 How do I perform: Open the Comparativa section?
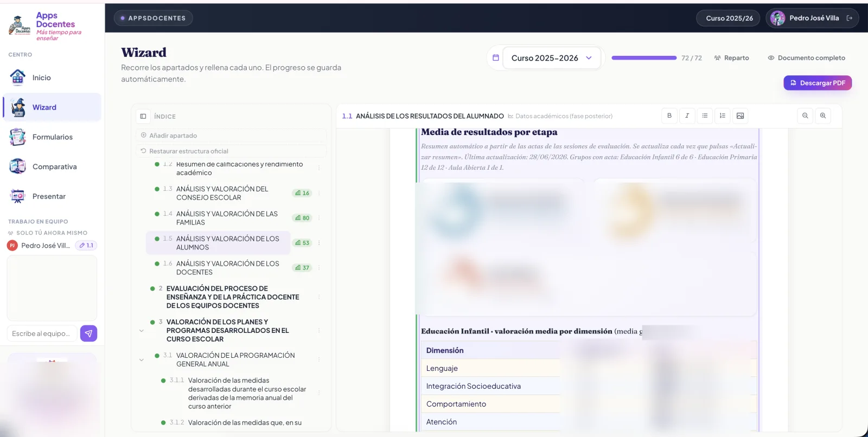[52, 166]
